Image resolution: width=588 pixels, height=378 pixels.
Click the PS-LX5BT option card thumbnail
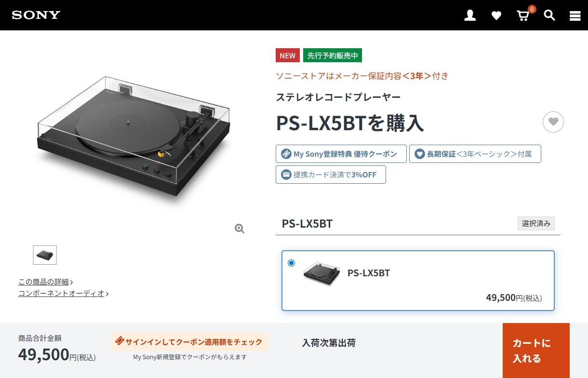[321, 273]
